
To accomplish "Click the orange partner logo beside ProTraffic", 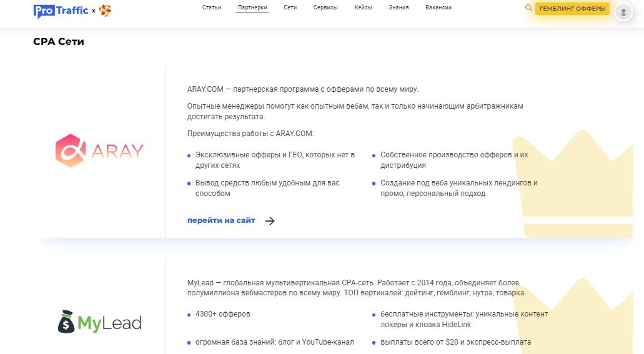I will coord(105,10).
